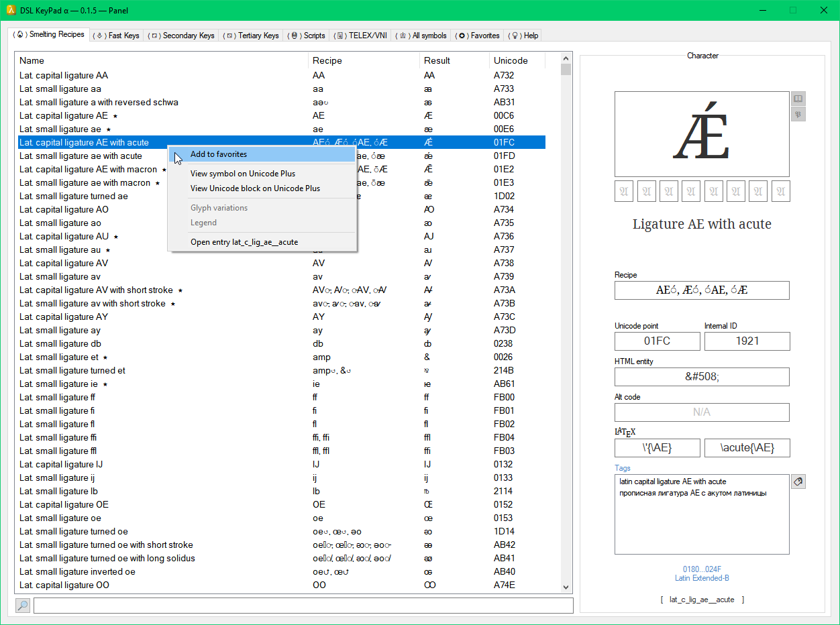Click the list scrollbar up arrow
This screenshot has width=840, height=625.
coord(566,58)
